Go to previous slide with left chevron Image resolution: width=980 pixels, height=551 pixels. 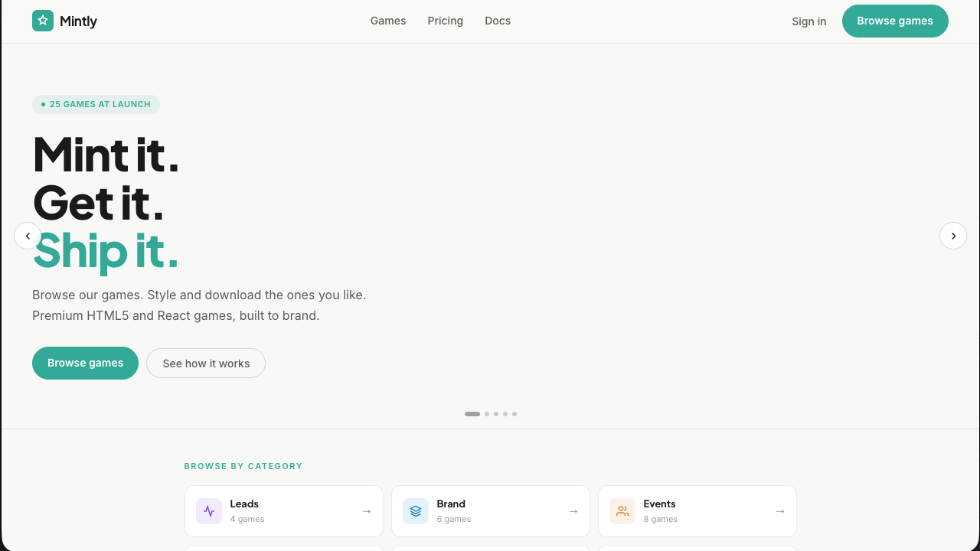tap(28, 236)
